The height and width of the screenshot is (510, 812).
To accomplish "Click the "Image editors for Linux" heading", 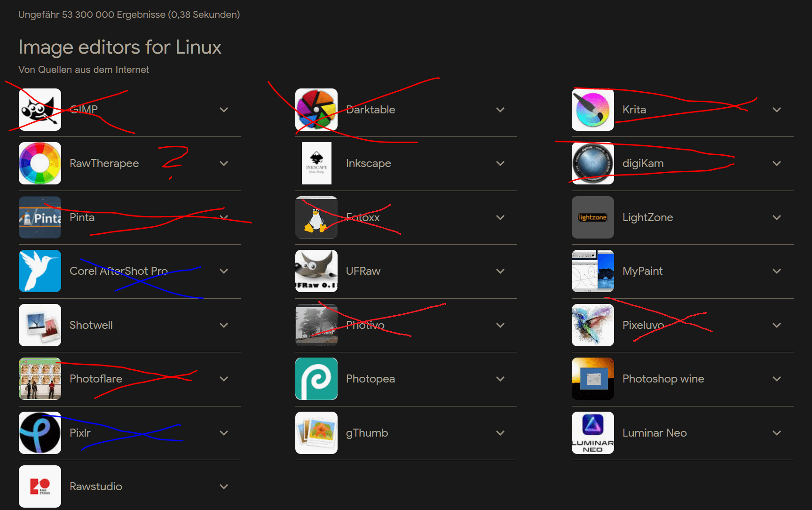I will pos(120,47).
